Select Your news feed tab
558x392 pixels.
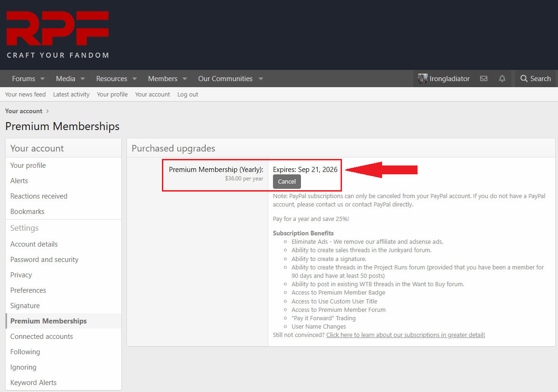coord(25,94)
